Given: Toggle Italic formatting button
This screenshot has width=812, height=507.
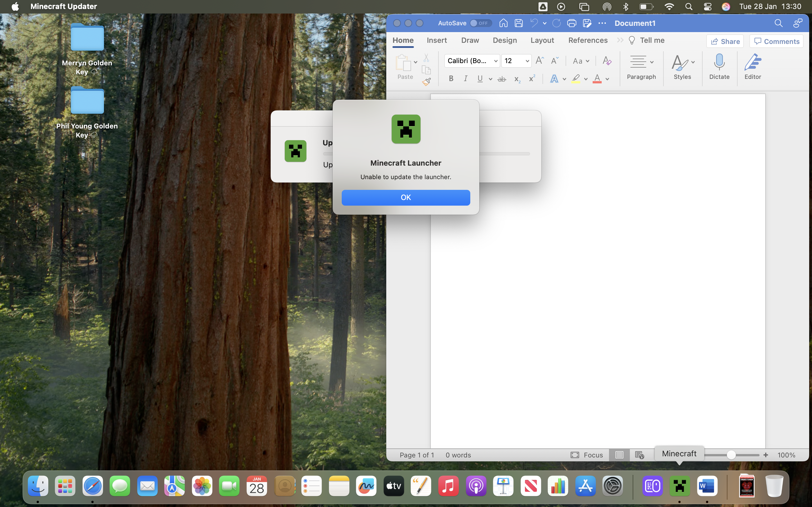Looking at the screenshot, I should pos(465,79).
